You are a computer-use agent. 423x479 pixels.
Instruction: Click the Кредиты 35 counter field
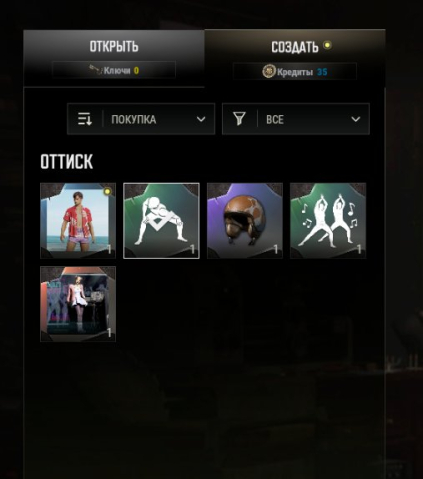point(295,71)
